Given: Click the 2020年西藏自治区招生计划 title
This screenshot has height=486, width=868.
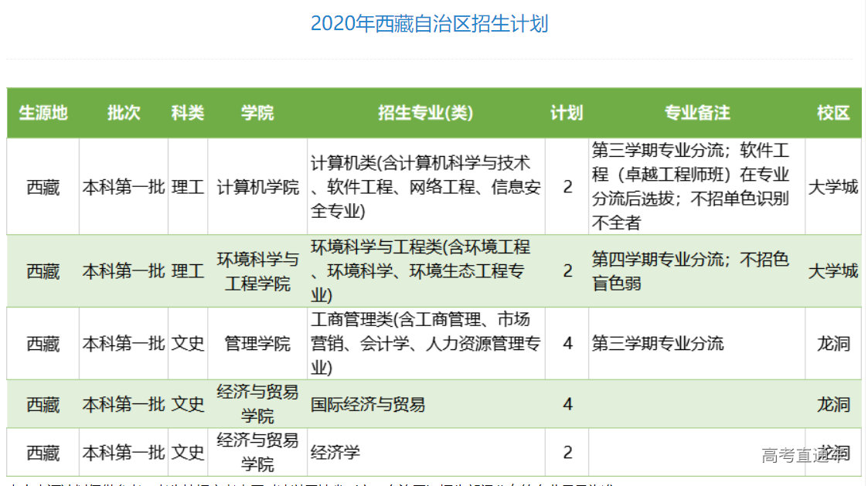Looking at the screenshot, I should 429,24.
